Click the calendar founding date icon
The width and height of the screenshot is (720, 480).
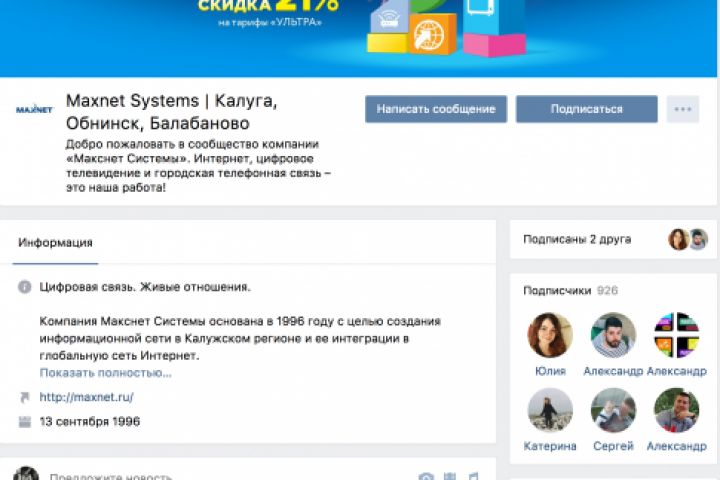[24, 422]
